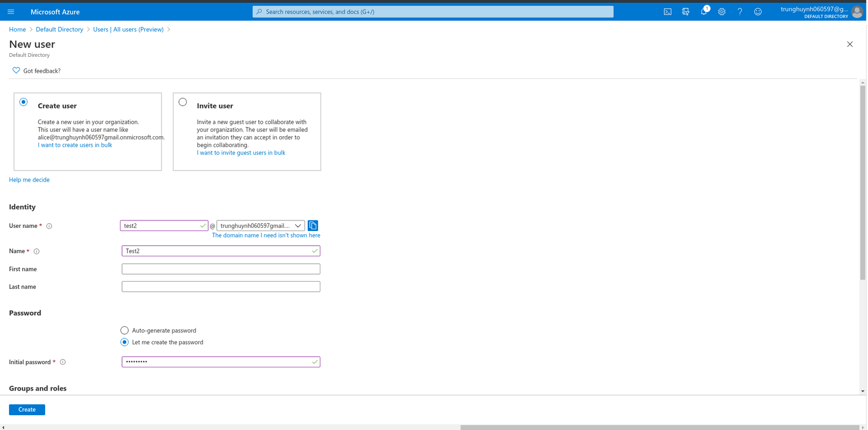868x430 pixels.
Task: Click the info icon next to Initial password
Action: (63, 362)
